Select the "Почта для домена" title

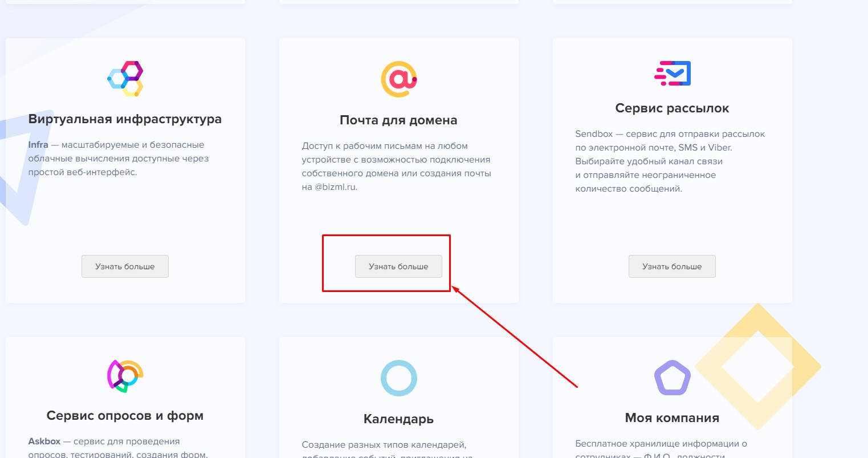(x=398, y=120)
